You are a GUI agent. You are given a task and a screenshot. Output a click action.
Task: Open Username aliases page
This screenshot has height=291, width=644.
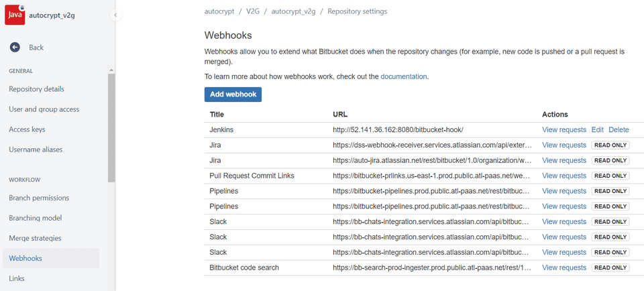tap(36, 150)
